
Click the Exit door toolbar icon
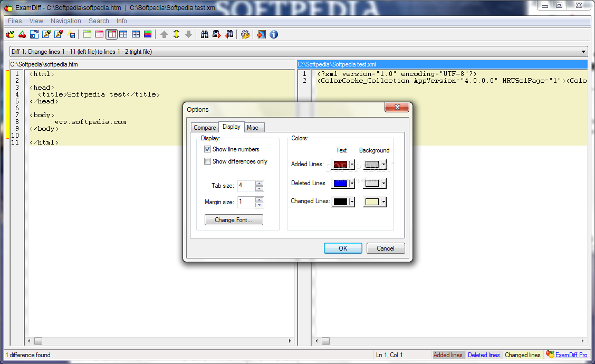[262, 34]
